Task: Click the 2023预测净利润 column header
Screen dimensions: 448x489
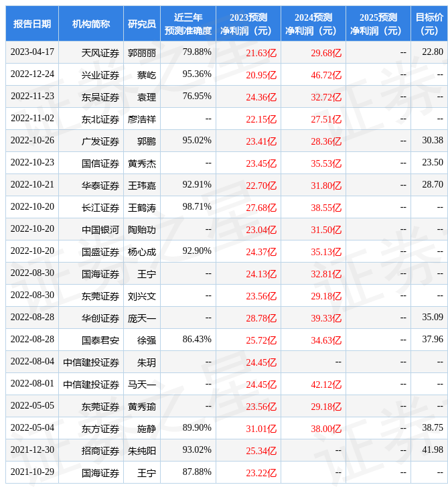Action: [248, 23]
